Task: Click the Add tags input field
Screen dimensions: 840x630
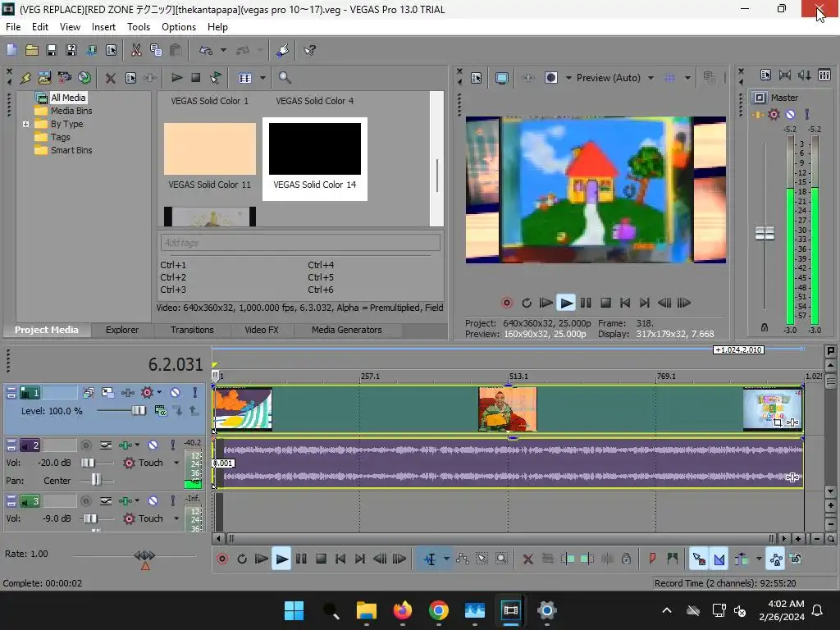Action: tap(300, 243)
